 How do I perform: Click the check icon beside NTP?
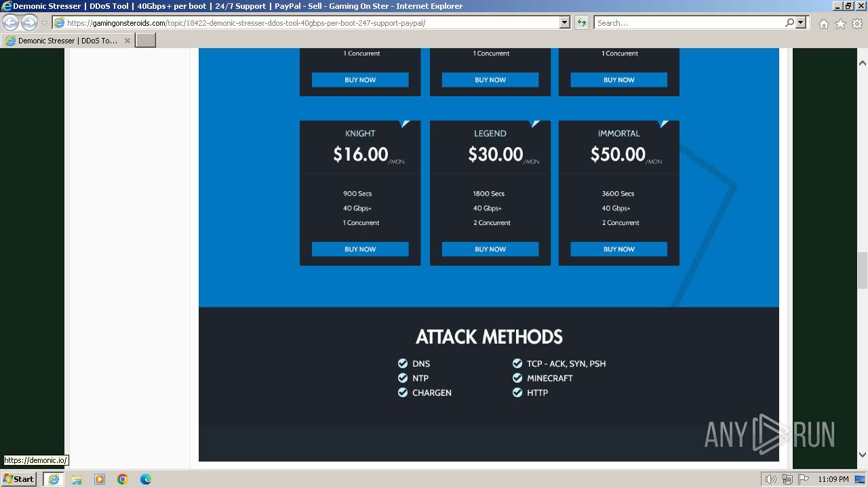[x=403, y=378]
